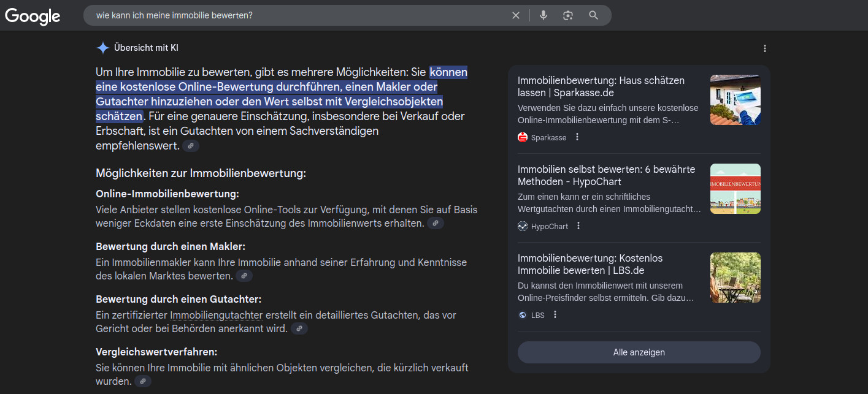Open source link chip after 'anerkannt wird.'
Viewport: 868px width, 394px height.
point(299,328)
